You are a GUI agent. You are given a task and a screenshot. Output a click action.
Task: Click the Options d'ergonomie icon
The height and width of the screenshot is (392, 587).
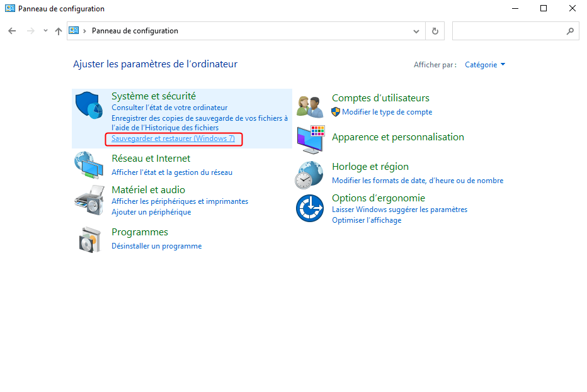point(310,208)
